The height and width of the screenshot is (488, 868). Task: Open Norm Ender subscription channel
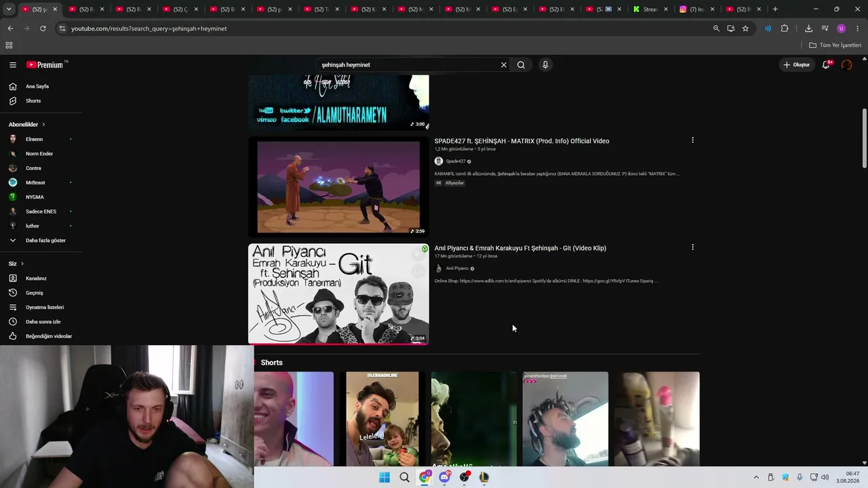[41, 154]
